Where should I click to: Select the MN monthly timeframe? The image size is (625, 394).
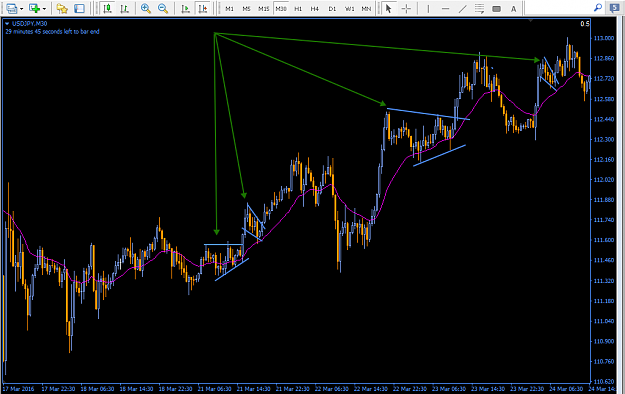coord(366,8)
